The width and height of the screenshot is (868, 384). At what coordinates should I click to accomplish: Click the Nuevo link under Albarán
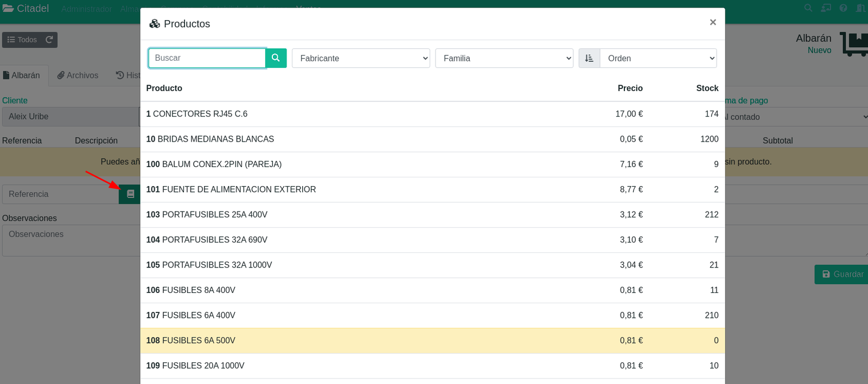[x=819, y=50]
